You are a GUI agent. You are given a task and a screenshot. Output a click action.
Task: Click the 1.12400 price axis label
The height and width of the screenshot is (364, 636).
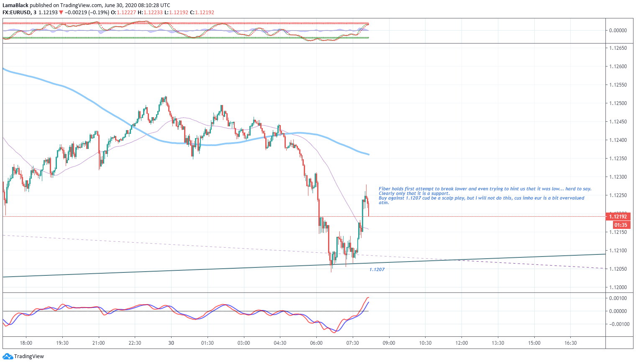point(618,140)
